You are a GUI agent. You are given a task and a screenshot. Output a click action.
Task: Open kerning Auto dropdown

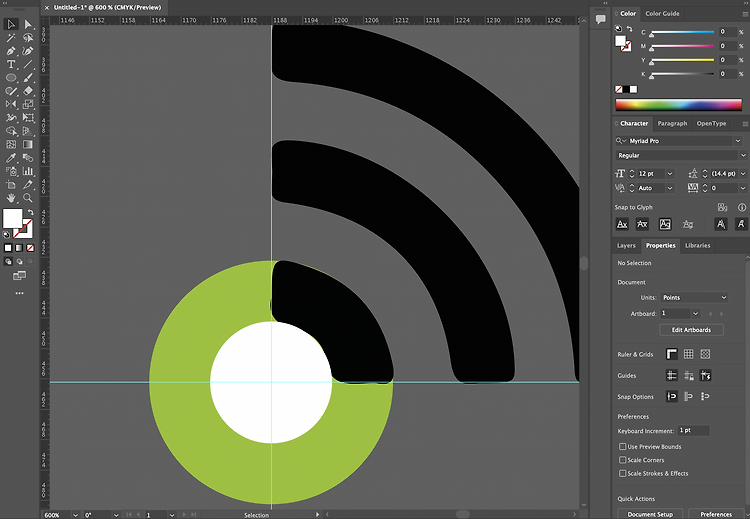coord(670,188)
